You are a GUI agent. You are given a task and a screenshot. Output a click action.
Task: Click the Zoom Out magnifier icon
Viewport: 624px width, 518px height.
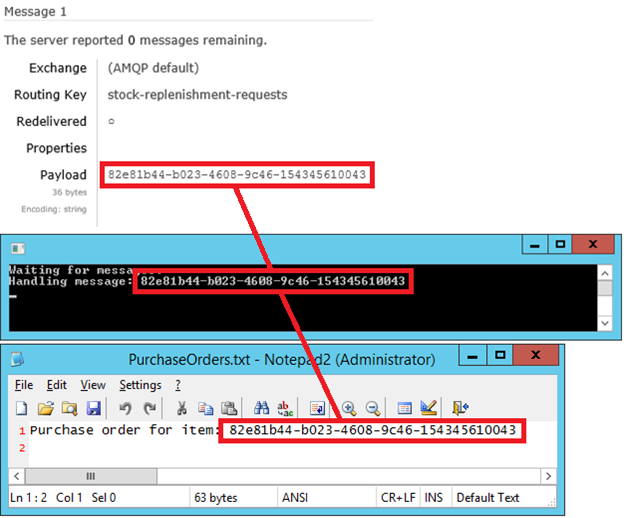point(372,408)
